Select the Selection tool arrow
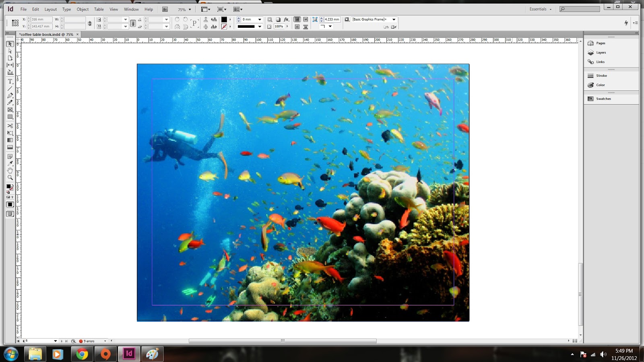644x362 pixels. click(10, 44)
